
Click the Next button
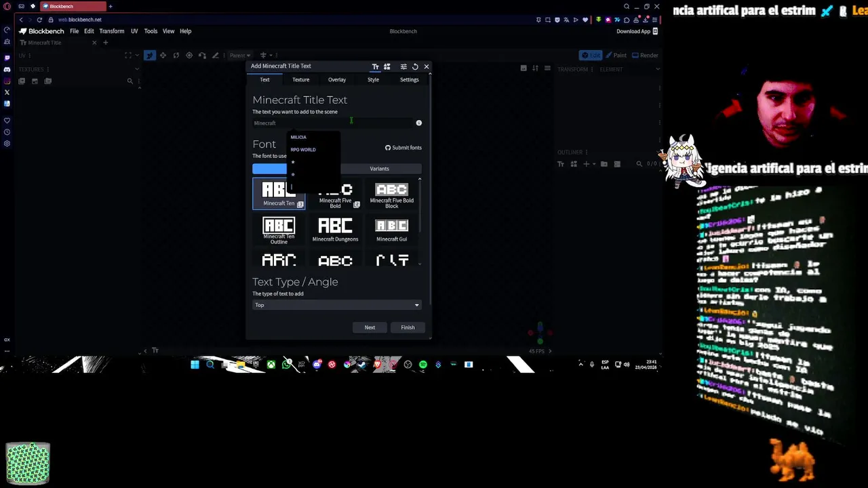tap(370, 327)
